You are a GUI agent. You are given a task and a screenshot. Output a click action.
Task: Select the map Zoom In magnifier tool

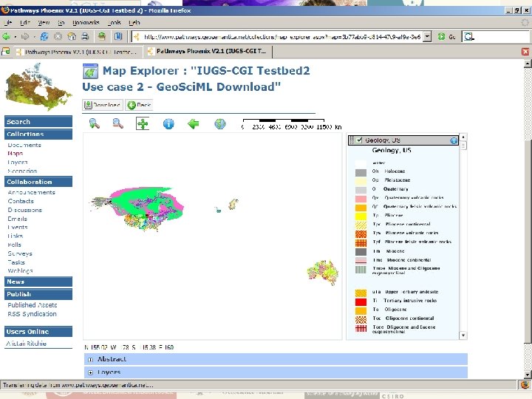click(x=95, y=123)
